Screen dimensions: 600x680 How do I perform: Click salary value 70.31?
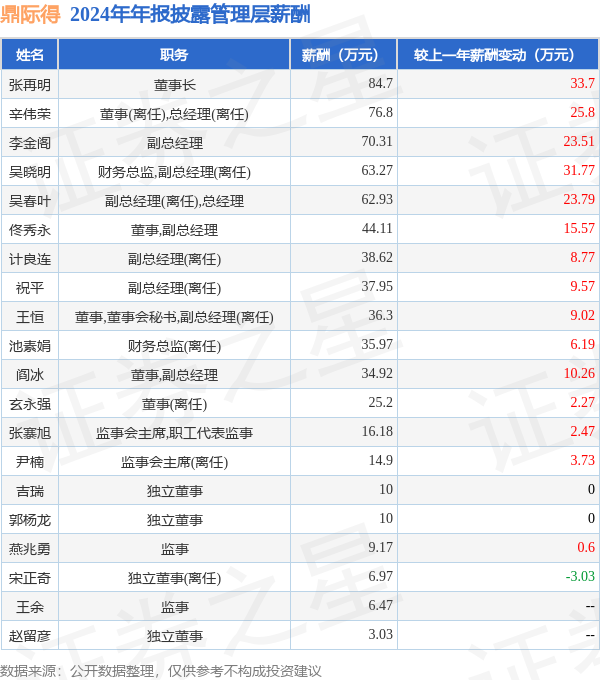(377, 141)
